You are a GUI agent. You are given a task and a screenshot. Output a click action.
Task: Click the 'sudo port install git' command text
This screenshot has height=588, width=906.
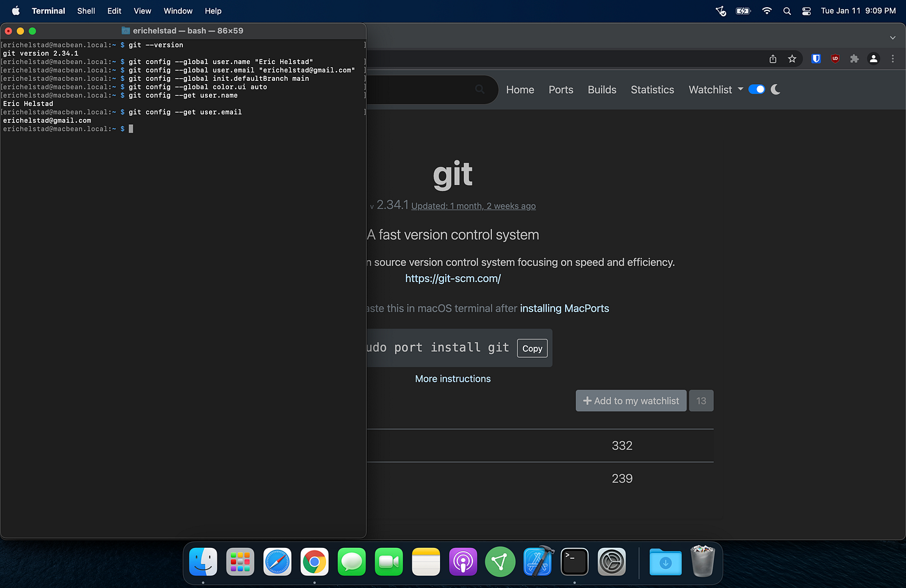(438, 347)
